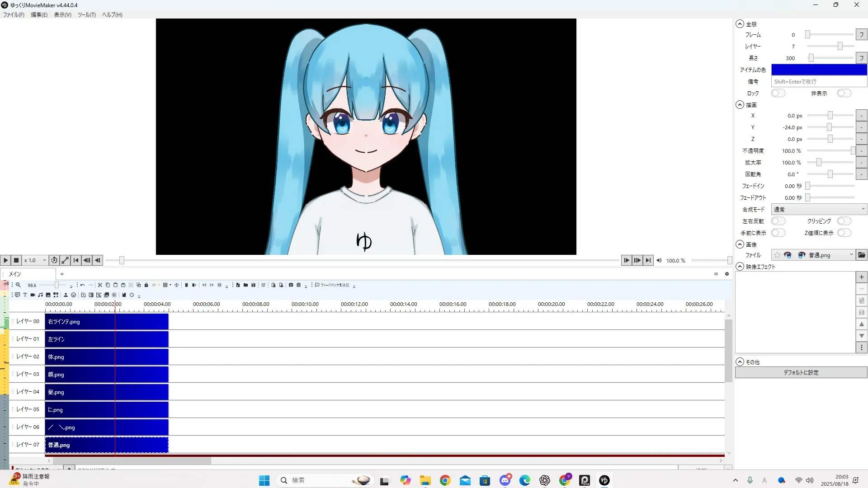Screen dimensions: 868x488
Task: Open the ツール(T) menu
Action: click(86, 15)
